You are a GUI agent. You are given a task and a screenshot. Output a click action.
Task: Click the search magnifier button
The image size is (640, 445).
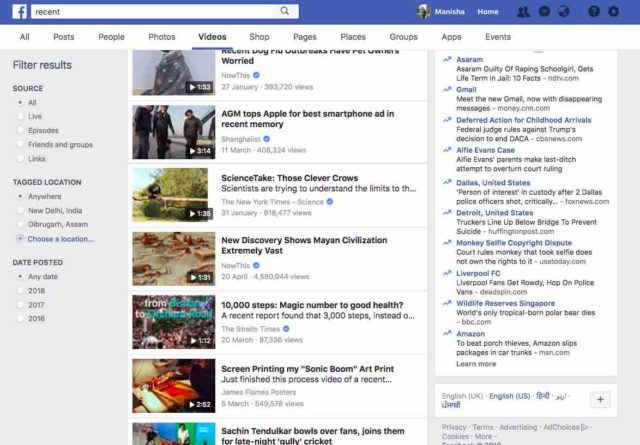click(x=286, y=12)
